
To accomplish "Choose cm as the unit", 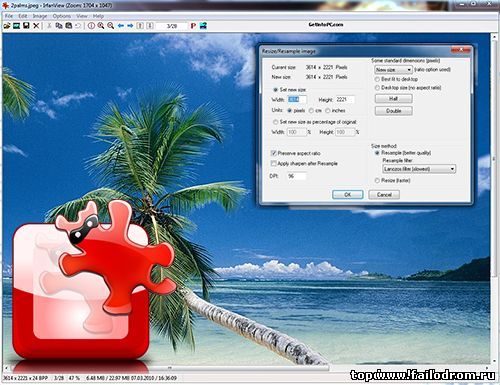I will click(x=311, y=110).
